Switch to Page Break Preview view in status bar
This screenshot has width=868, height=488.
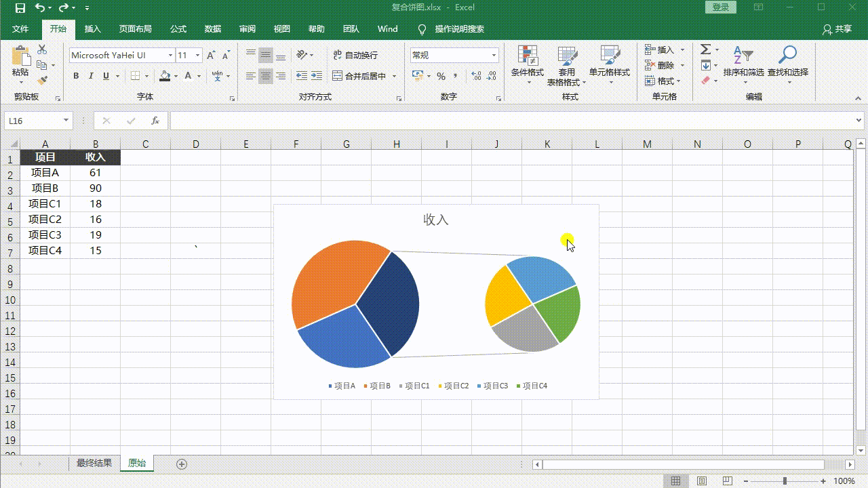pyautogui.click(x=728, y=481)
